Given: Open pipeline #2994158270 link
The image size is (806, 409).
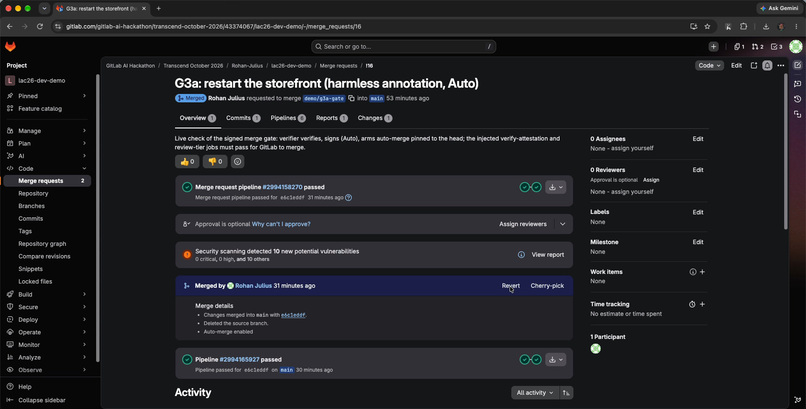Looking at the screenshot, I should (282, 188).
